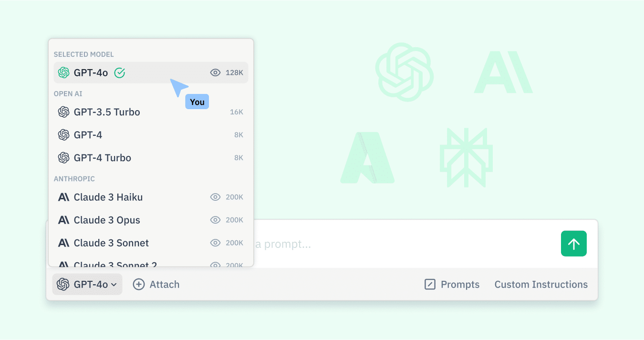Screen dimensions: 644x340
Task: Click the Azure logo in background
Action: [x=367, y=158]
